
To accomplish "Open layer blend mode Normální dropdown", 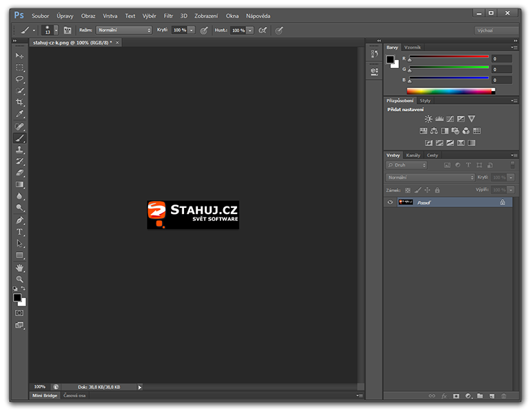I will (x=430, y=177).
